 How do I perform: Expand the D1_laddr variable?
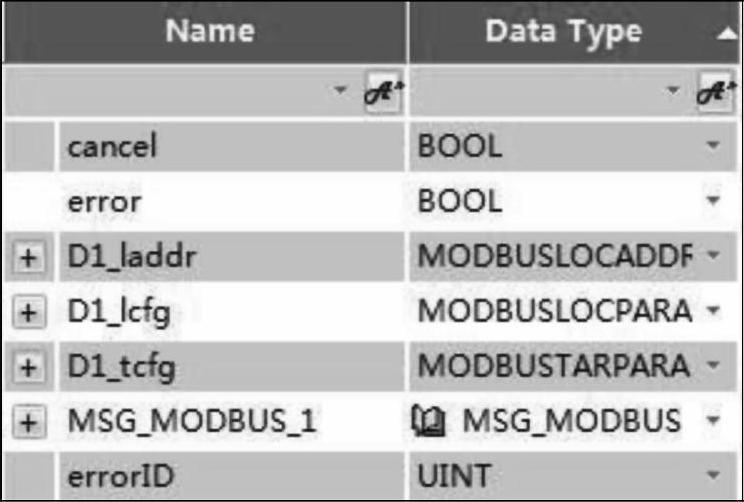pos(30,258)
